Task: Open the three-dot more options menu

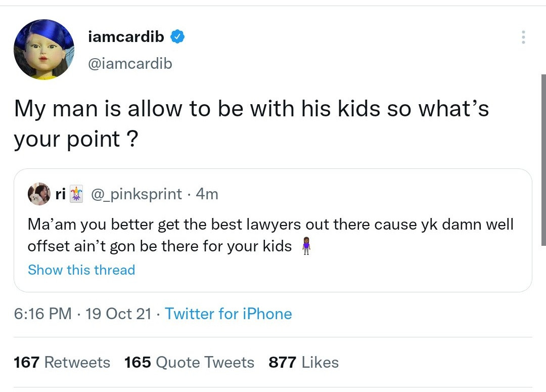Action: click(523, 37)
